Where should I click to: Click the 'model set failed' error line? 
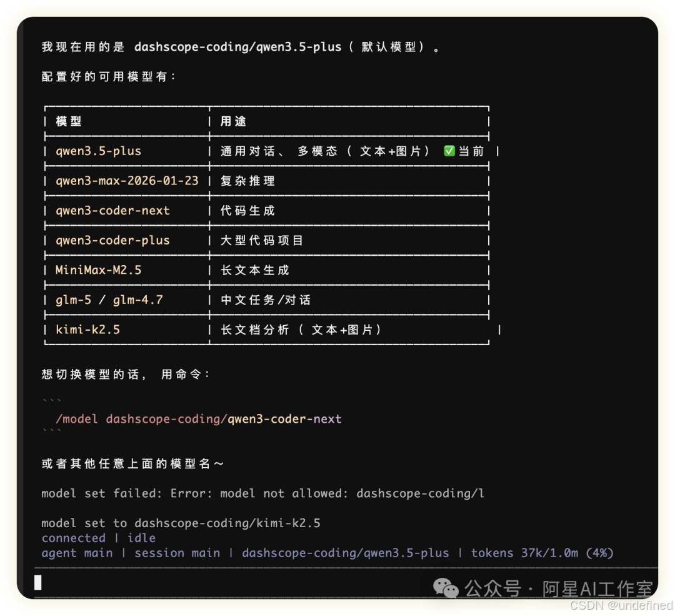(x=262, y=493)
